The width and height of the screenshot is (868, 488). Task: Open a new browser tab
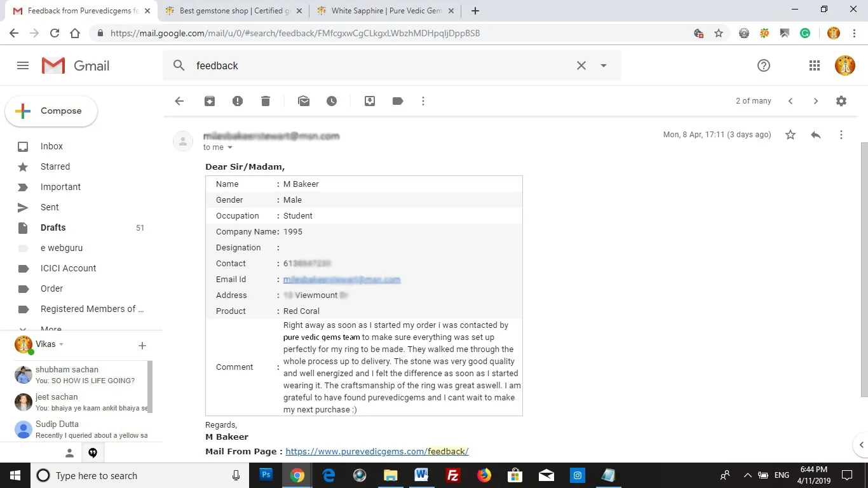point(475,11)
